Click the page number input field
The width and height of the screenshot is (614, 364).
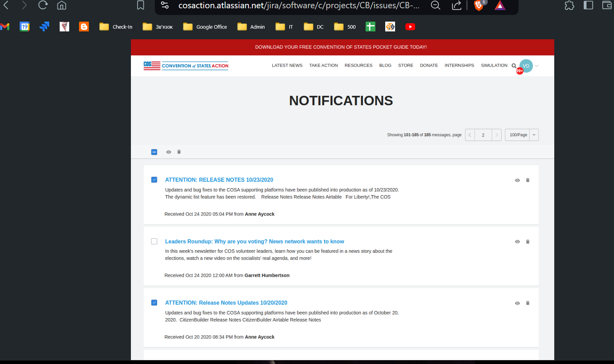click(x=483, y=135)
